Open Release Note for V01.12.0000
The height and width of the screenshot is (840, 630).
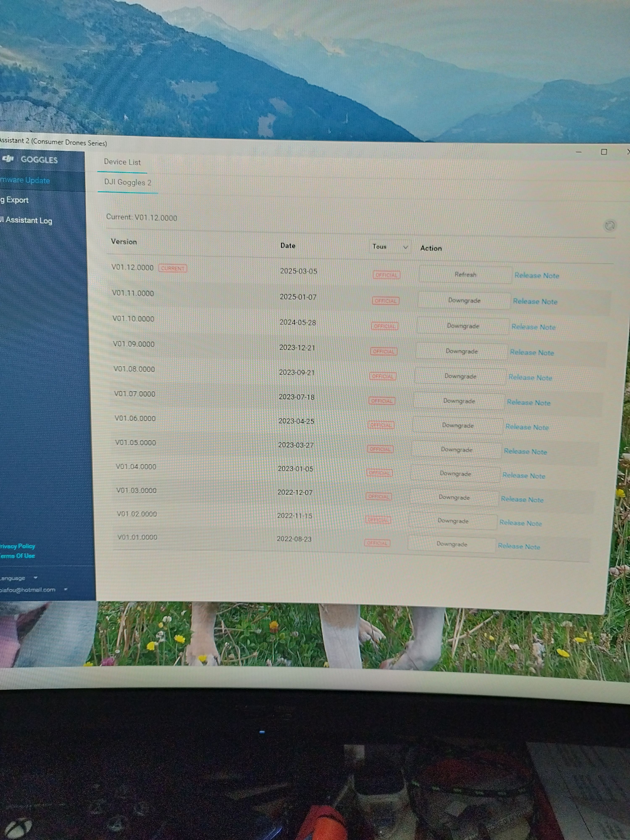(537, 276)
